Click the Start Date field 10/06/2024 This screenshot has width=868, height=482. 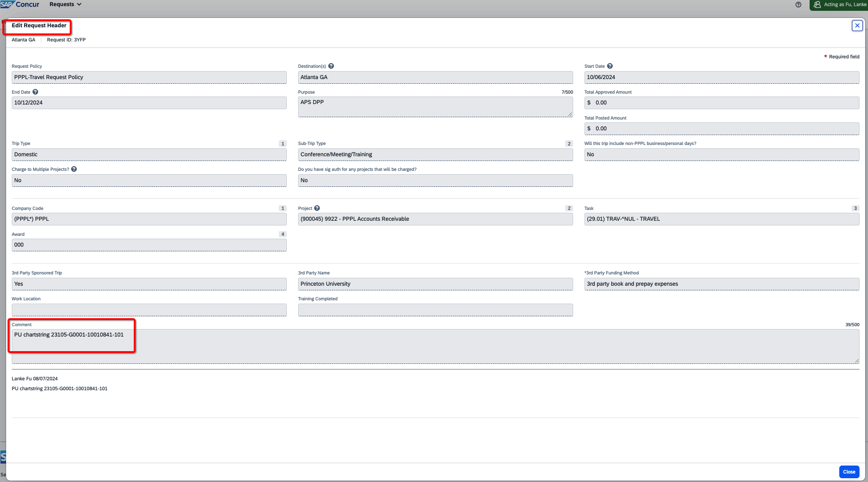722,77
